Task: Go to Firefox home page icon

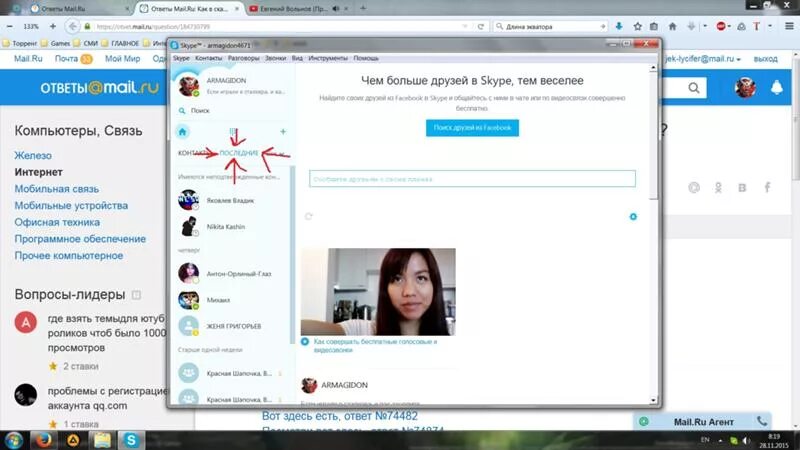Action: (672, 27)
